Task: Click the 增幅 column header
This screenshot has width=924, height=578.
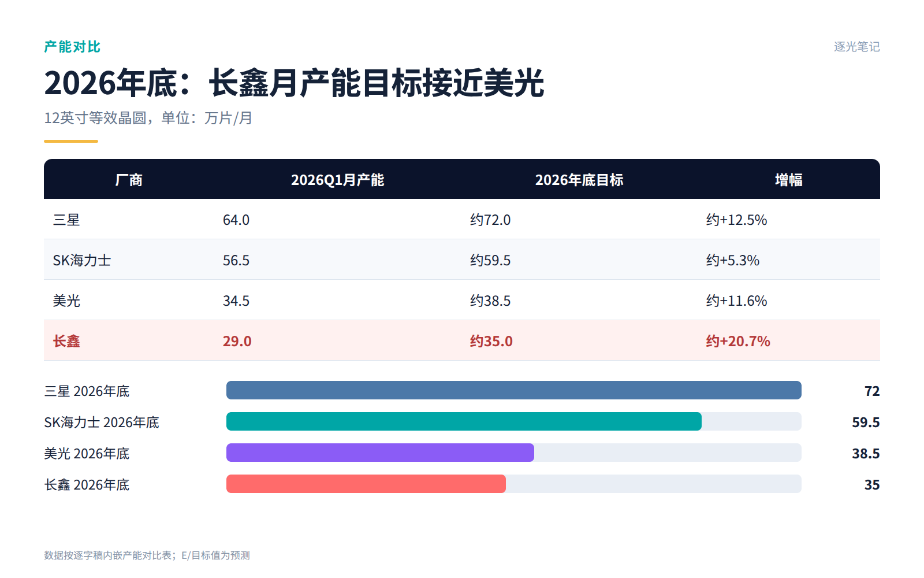Action: click(789, 180)
